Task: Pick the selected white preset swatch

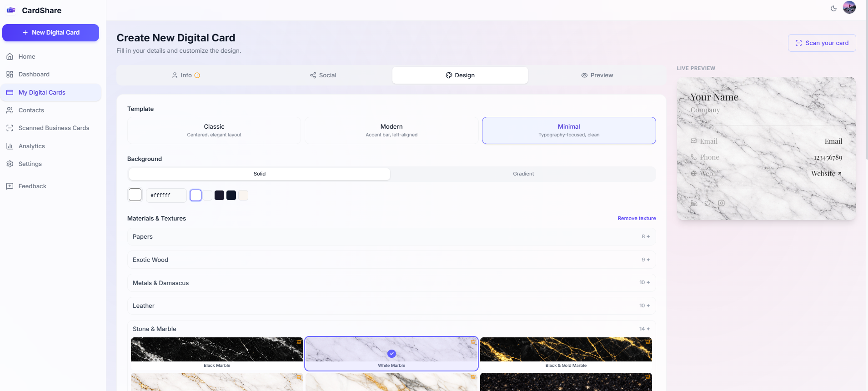Action: pyautogui.click(x=196, y=195)
